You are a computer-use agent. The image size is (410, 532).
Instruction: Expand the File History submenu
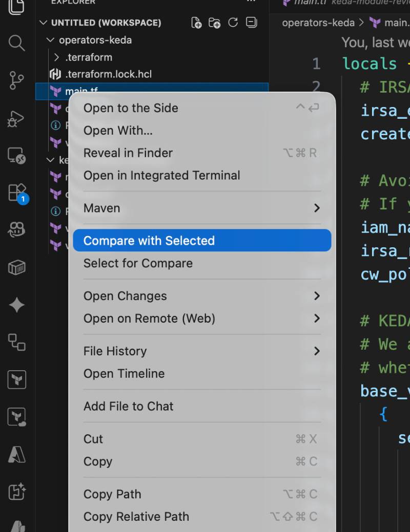pos(316,351)
